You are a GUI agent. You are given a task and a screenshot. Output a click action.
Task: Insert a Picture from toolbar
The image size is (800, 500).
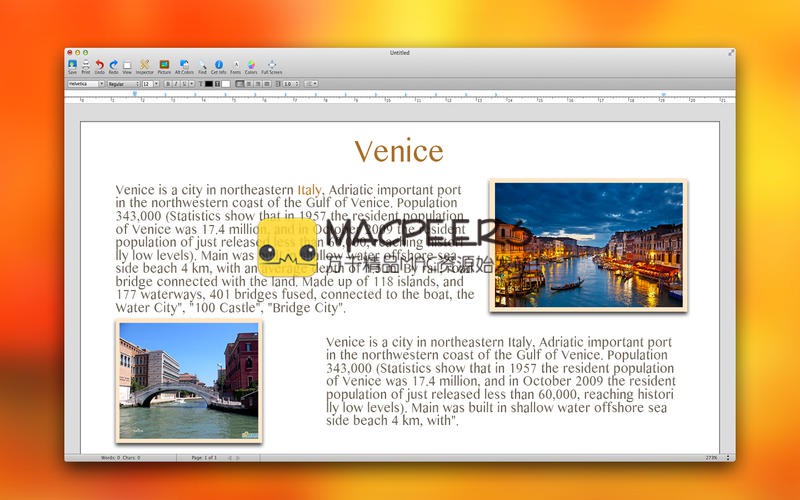pos(164,65)
